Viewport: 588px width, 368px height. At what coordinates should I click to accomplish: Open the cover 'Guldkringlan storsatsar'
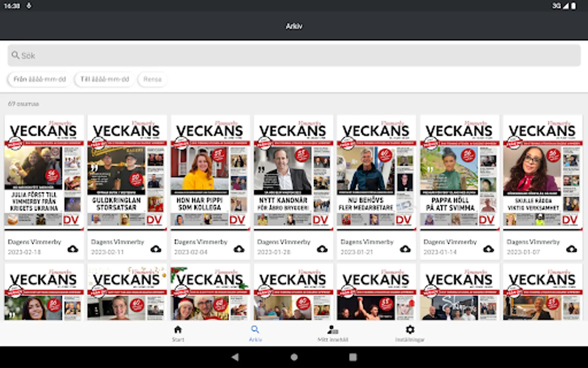tap(127, 173)
